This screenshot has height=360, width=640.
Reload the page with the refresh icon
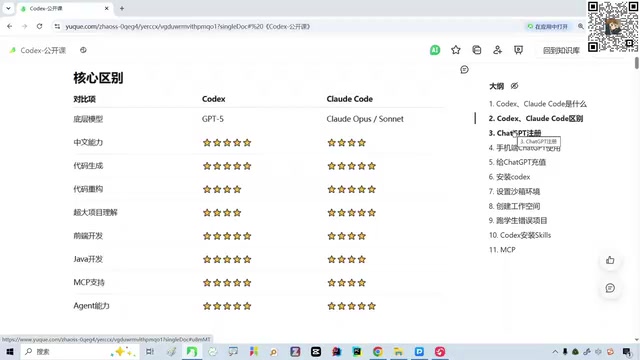pyautogui.click(x=40, y=26)
